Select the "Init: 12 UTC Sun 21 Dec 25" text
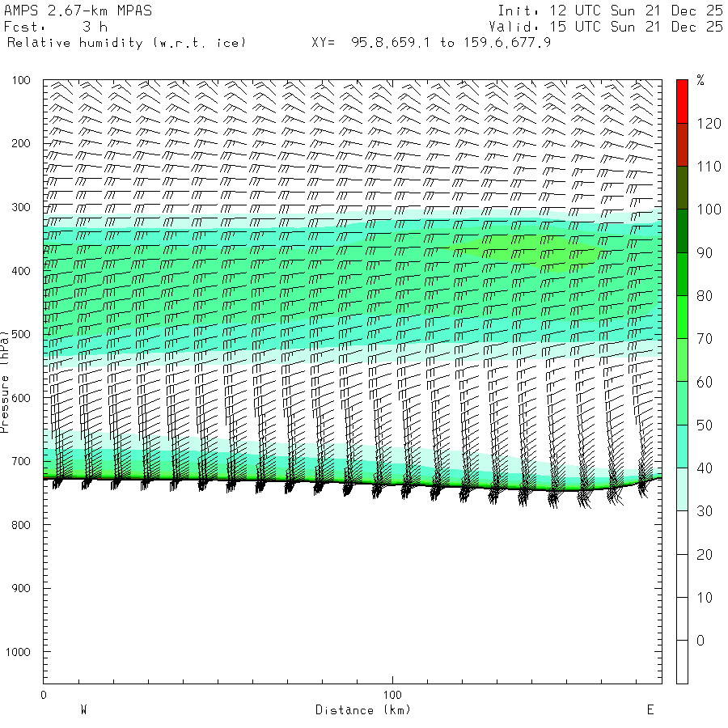The width and height of the screenshot is (728, 728). 610,11
